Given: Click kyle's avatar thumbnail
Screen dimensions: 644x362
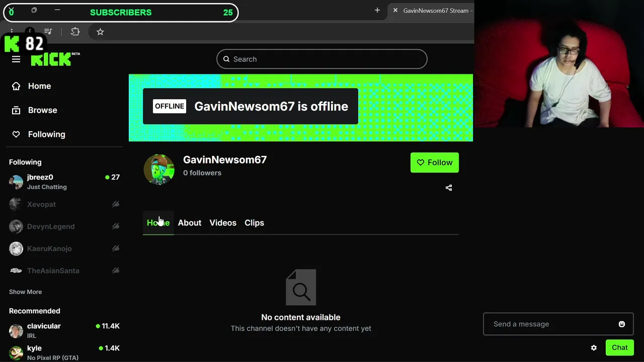Looking at the screenshot, I should tap(16, 352).
